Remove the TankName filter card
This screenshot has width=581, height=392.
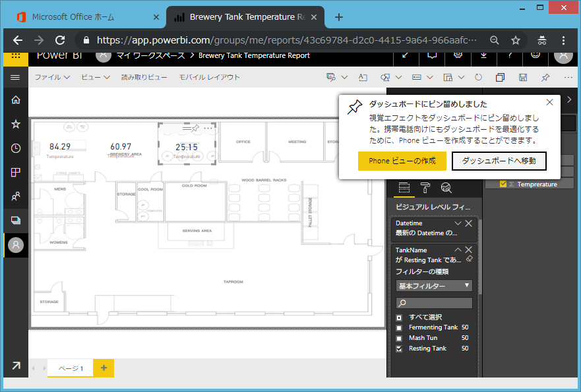pyautogui.click(x=469, y=250)
